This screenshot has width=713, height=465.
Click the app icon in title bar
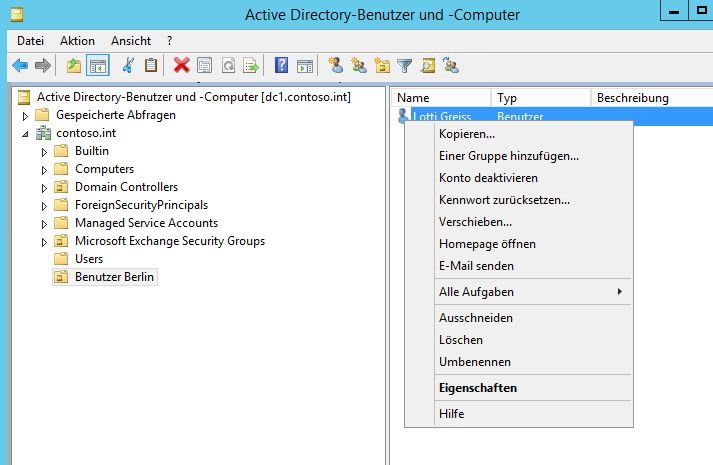click(x=17, y=15)
